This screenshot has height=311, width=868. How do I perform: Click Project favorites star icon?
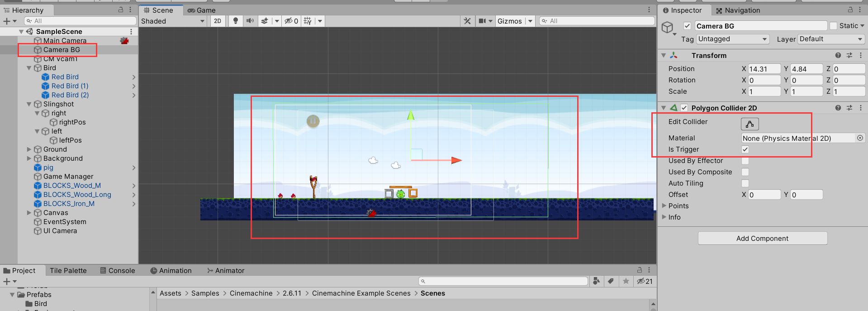626,281
